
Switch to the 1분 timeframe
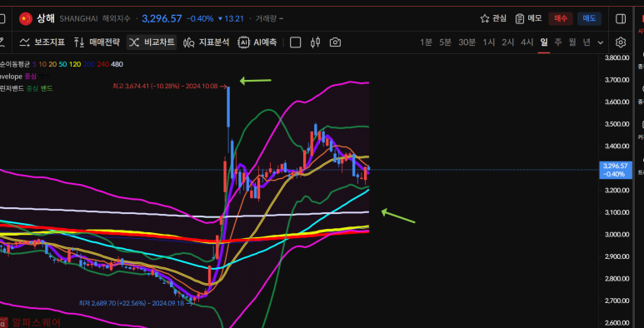click(426, 42)
